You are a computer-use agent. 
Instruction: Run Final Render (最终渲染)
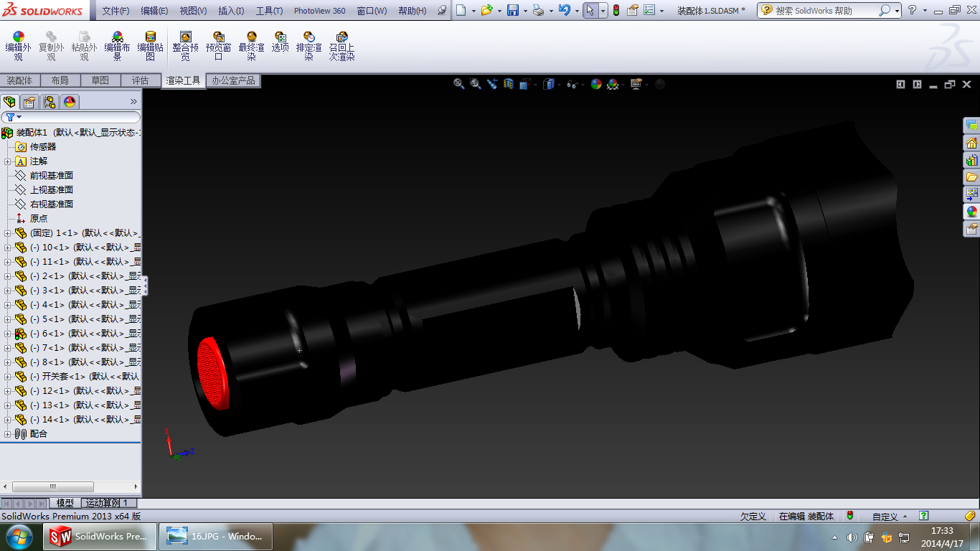pos(251,46)
